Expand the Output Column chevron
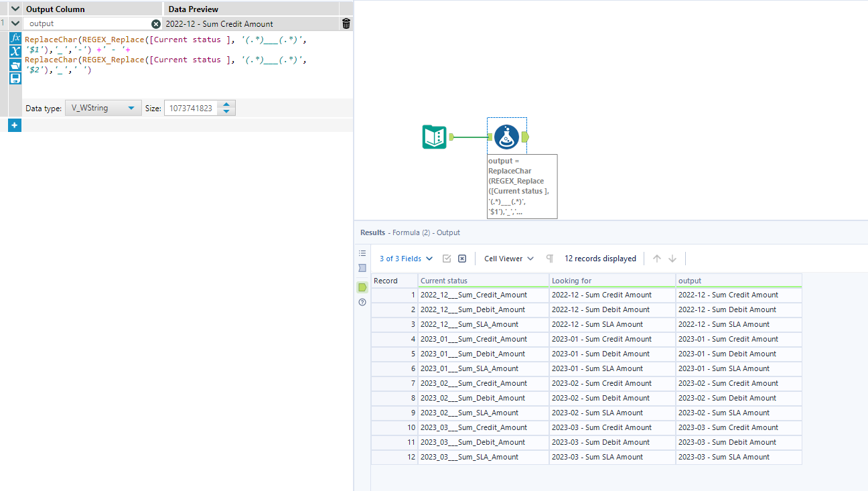868x491 pixels. [15, 9]
